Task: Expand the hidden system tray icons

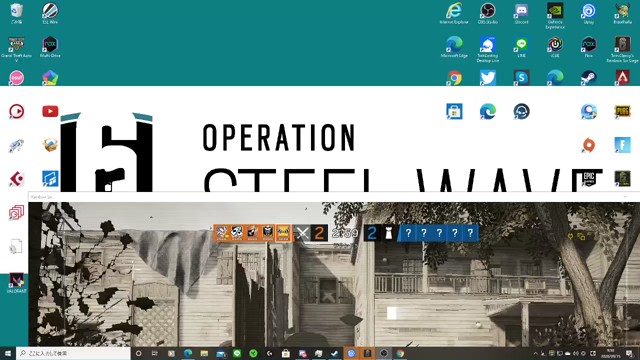Action: point(536,353)
